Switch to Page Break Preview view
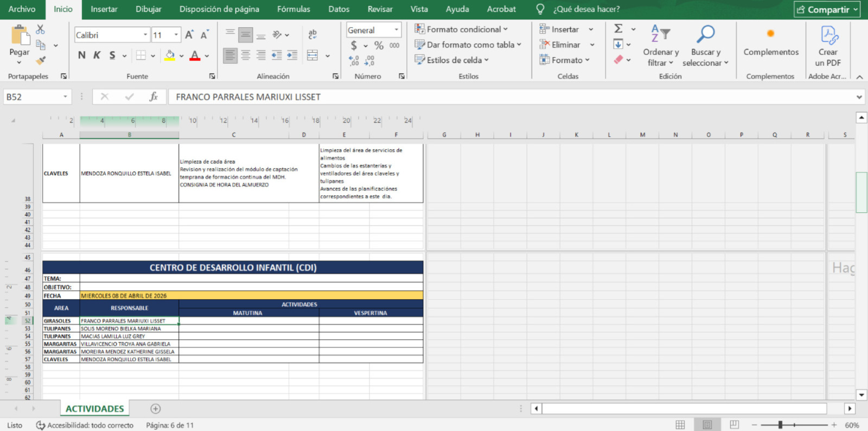This screenshot has height=431, width=868. (734, 424)
